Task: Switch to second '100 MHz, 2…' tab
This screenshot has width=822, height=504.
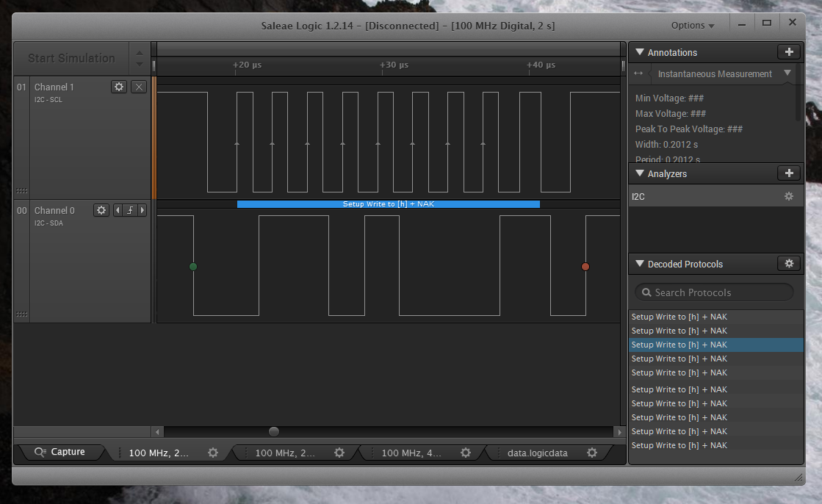Action: 285,453
